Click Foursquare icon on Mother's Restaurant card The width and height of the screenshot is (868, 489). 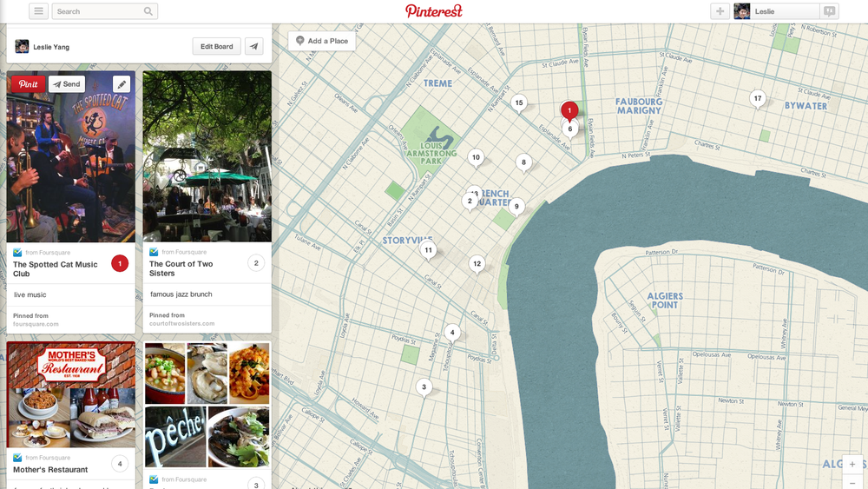(17, 458)
